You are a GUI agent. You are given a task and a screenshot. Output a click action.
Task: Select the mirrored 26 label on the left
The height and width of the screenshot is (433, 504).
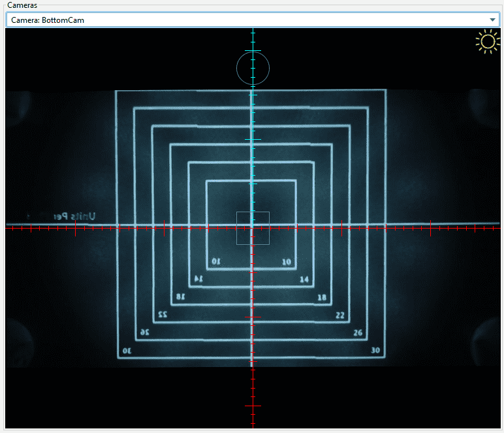(144, 332)
